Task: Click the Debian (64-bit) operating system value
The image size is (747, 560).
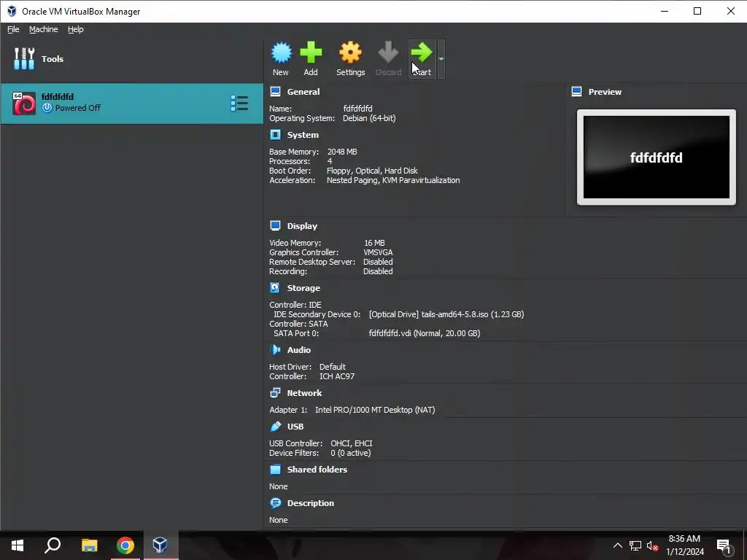Action: [369, 118]
